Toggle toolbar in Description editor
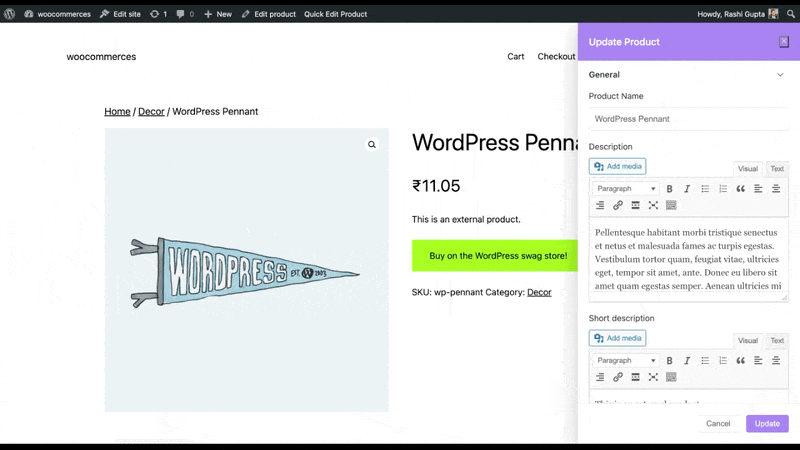 (x=671, y=205)
